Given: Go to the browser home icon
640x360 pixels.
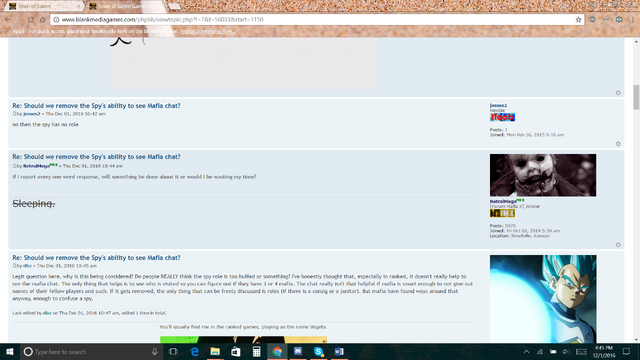Looking at the screenshot, I should point(42,20).
